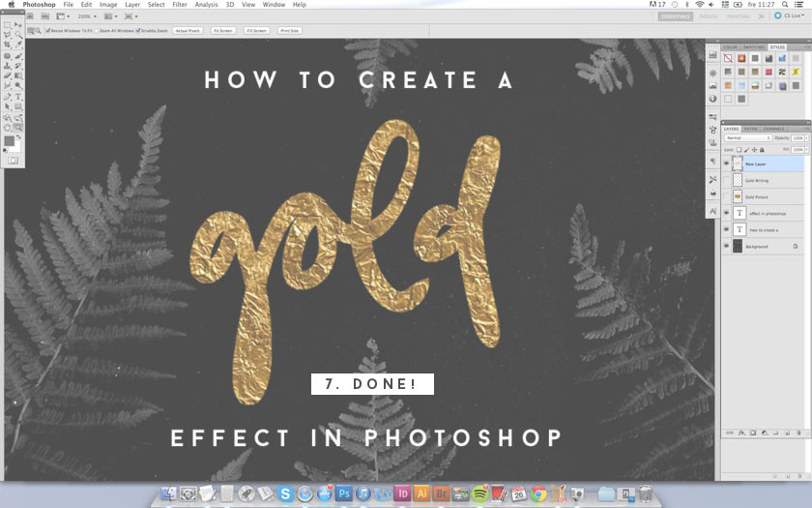
Task: Select the Rectangular Marquee tool
Action: [8, 25]
